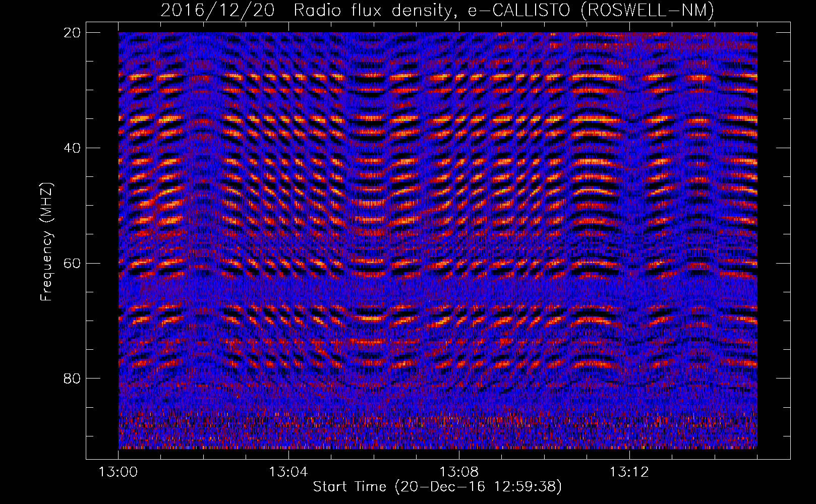Click the 40 MHz frequency tick label
Viewport: 816px width, 504px height.
(72, 148)
